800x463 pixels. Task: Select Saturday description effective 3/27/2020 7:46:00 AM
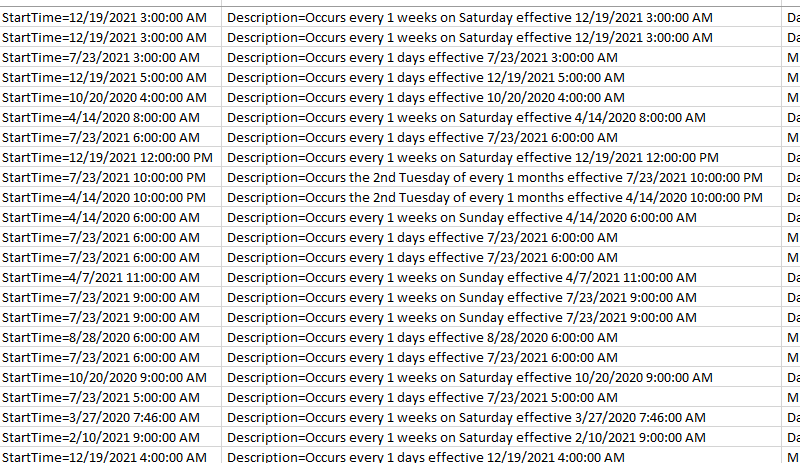502,418
